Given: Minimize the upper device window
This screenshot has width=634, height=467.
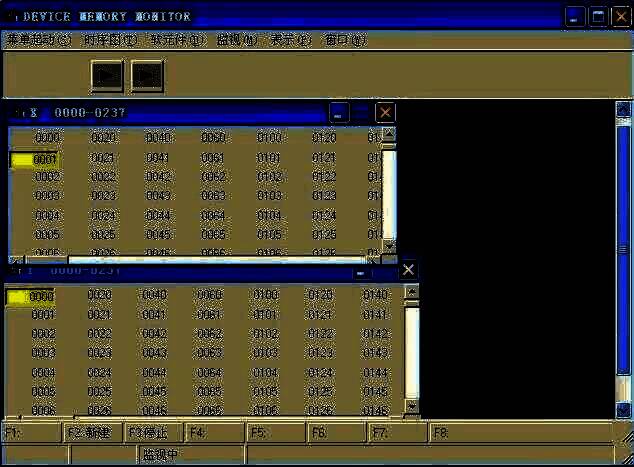Looking at the screenshot, I should 339,113.
